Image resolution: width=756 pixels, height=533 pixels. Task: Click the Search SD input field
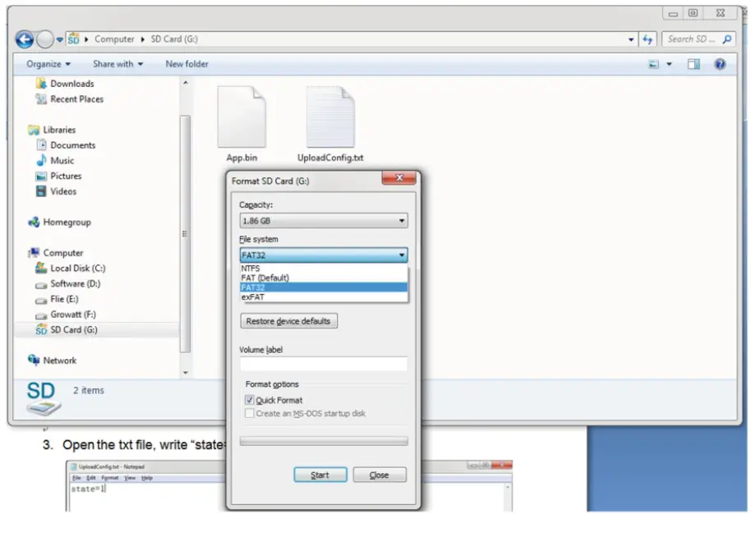click(x=691, y=39)
